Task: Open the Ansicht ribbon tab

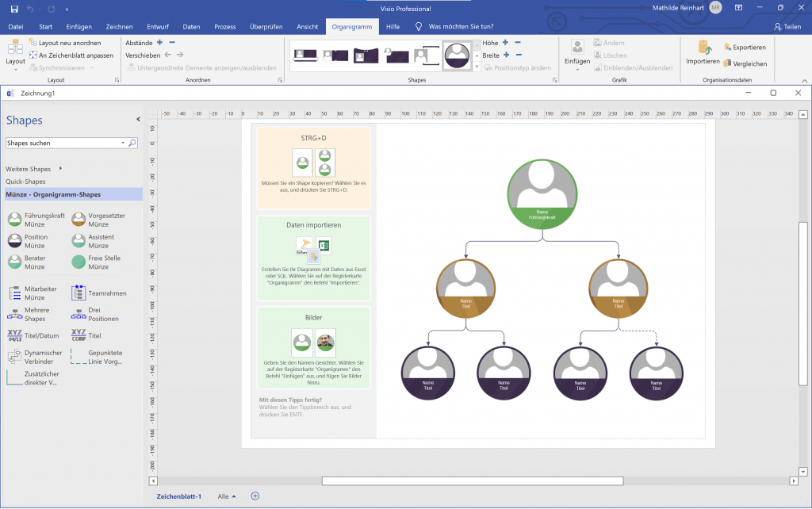Action: click(x=307, y=25)
